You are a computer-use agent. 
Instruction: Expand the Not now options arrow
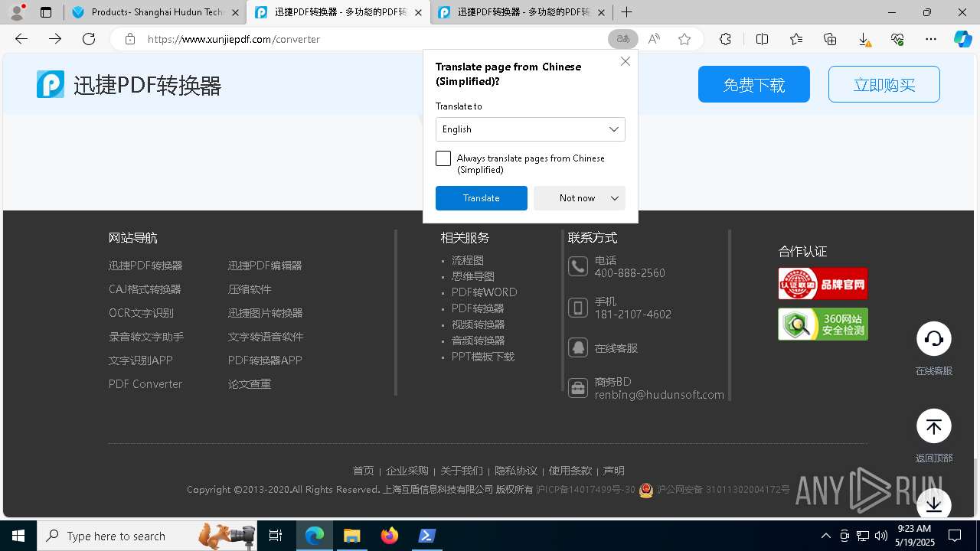pos(615,198)
